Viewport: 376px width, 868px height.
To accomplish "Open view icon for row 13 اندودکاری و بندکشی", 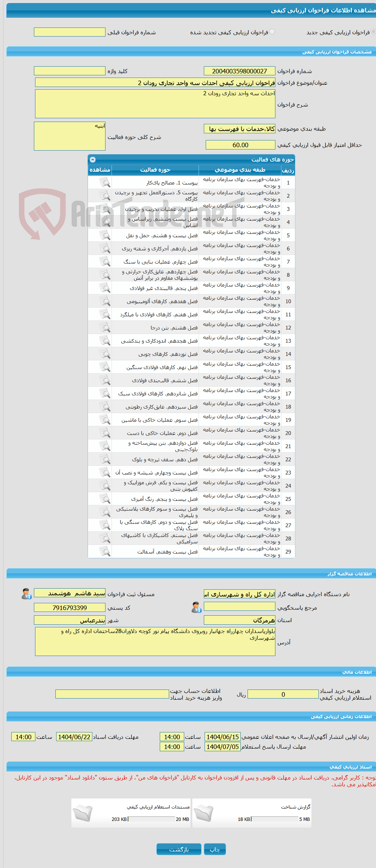I will point(105,341).
